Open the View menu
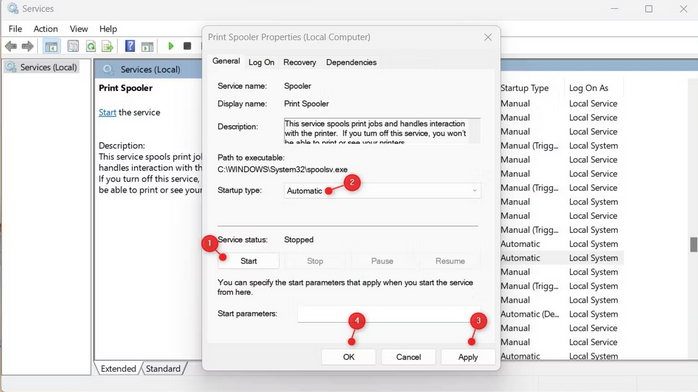 click(x=79, y=29)
